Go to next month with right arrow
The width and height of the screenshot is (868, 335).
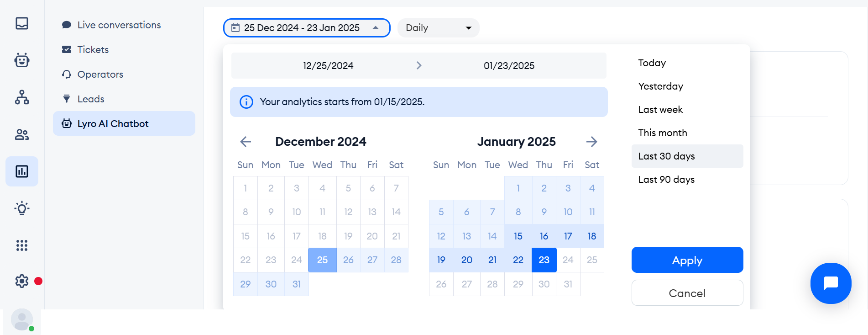tap(591, 142)
